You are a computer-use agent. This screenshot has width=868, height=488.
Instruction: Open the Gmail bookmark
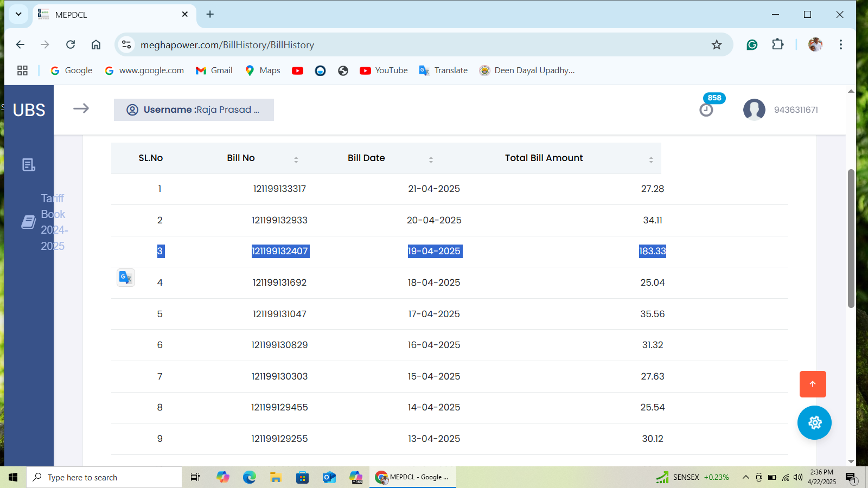tap(214, 70)
